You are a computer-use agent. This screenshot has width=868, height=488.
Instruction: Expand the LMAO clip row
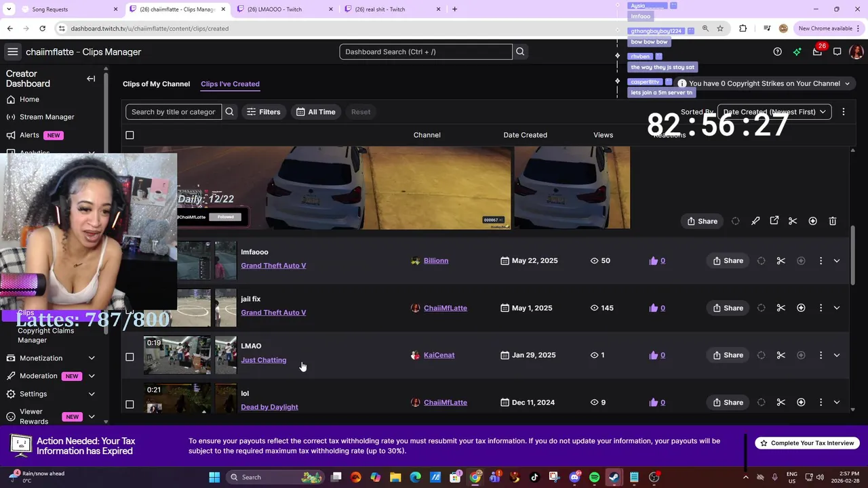pyautogui.click(x=837, y=355)
